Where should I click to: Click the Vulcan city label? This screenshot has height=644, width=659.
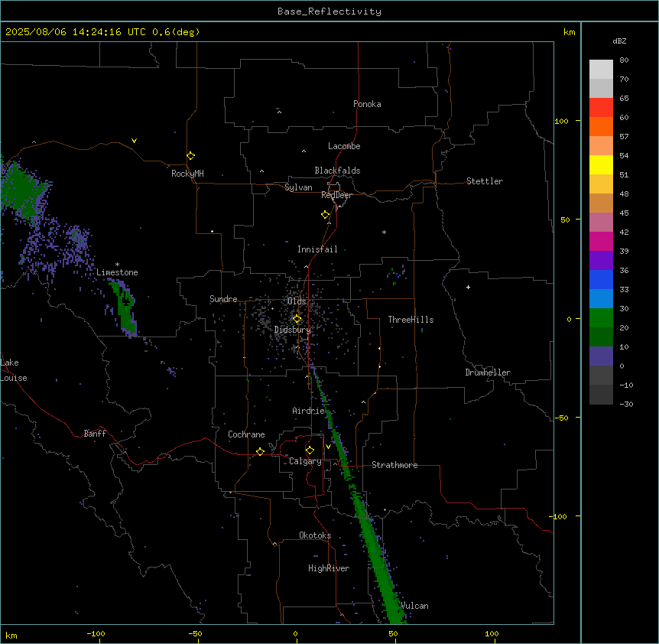pyautogui.click(x=415, y=606)
